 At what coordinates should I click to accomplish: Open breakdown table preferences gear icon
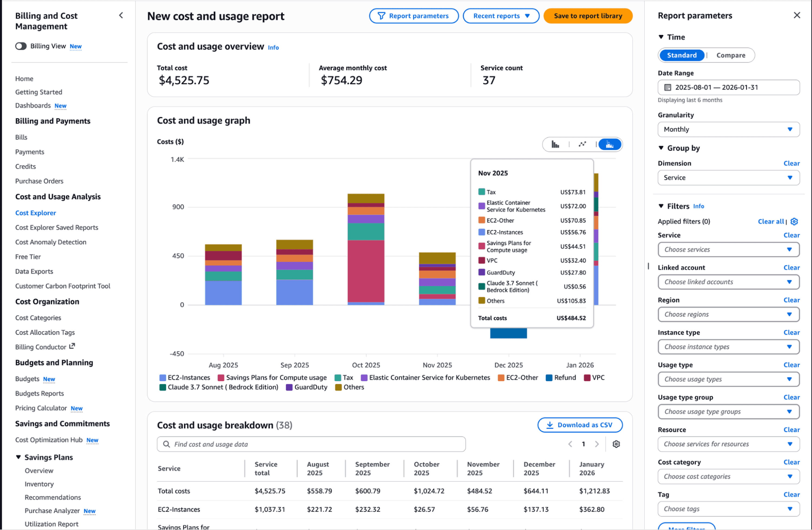tap(616, 444)
